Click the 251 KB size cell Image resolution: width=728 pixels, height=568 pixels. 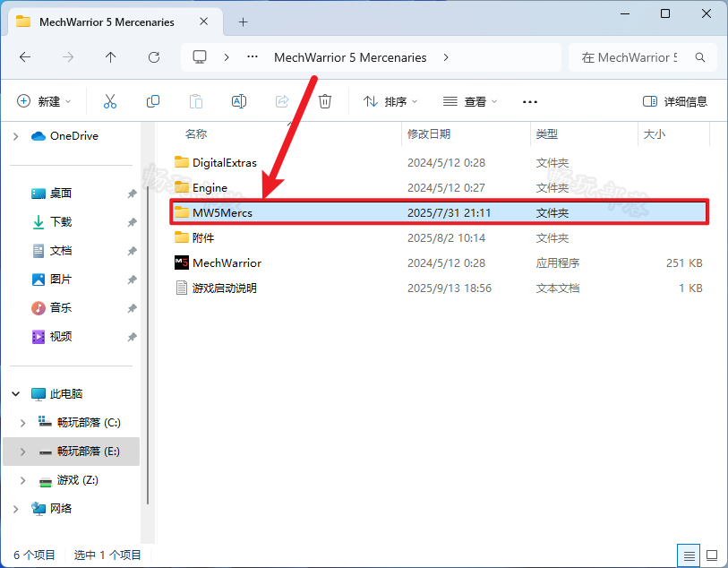coord(684,262)
